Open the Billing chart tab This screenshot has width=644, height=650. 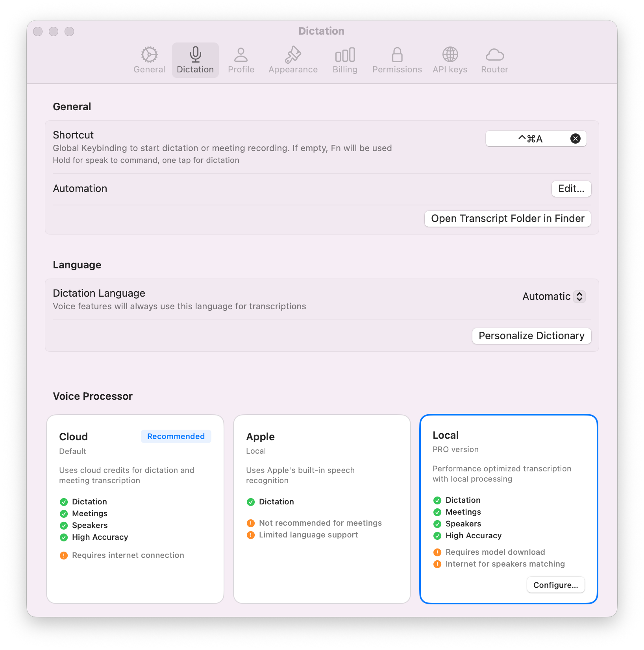coord(345,60)
